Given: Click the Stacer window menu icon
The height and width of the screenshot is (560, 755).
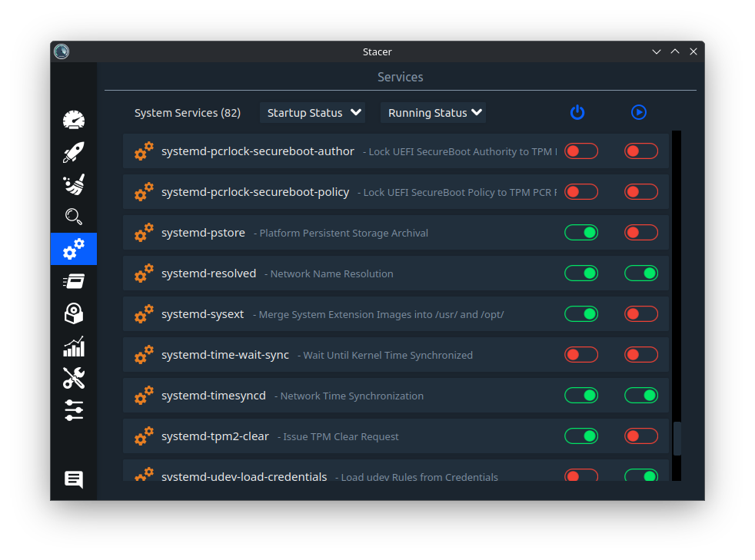Looking at the screenshot, I should (x=62, y=51).
